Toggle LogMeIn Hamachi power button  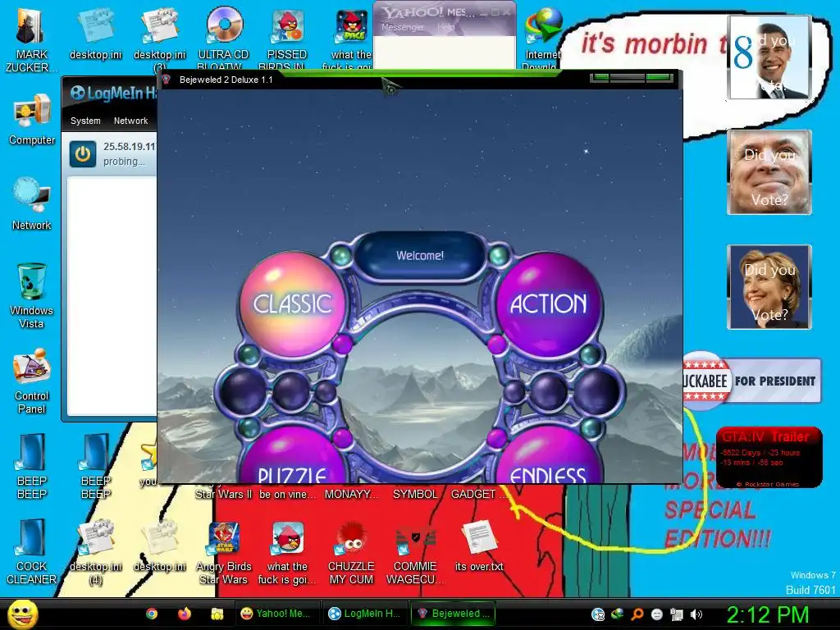pos(83,154)
